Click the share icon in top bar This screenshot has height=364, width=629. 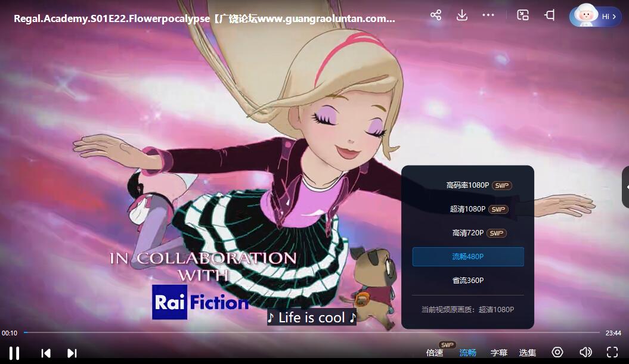click(x=436, y=15)
